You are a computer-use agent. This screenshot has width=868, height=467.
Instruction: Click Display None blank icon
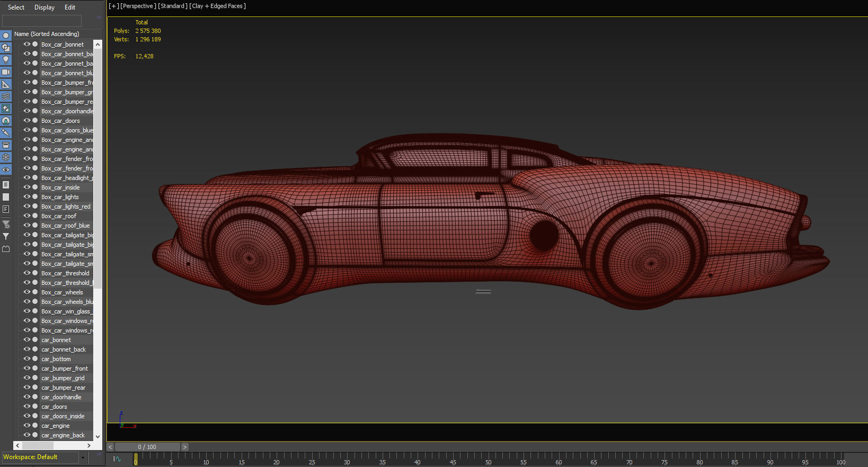tap(6, 197)
